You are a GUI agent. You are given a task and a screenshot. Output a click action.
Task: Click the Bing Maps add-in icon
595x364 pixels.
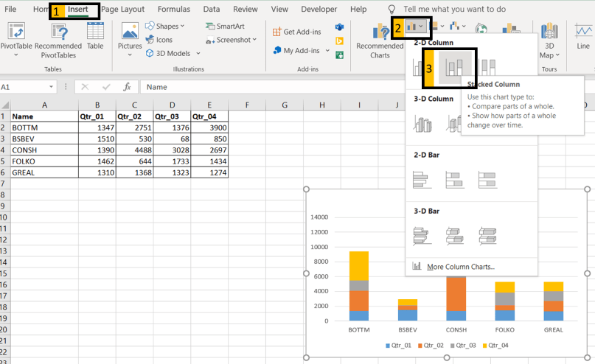339,41
